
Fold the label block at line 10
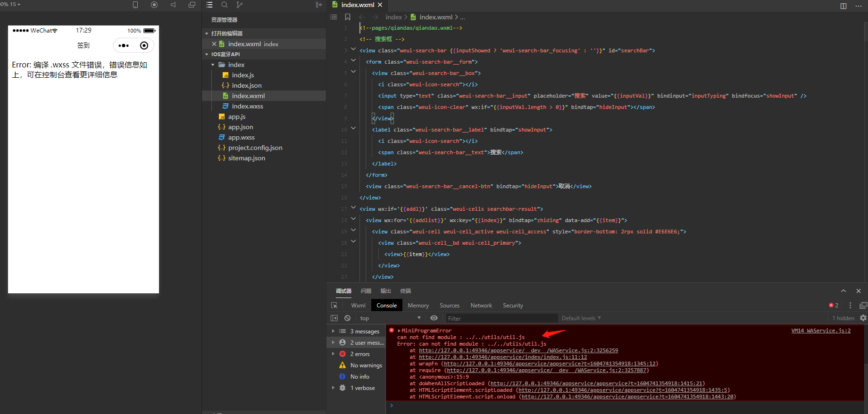[x=353, y=128]
